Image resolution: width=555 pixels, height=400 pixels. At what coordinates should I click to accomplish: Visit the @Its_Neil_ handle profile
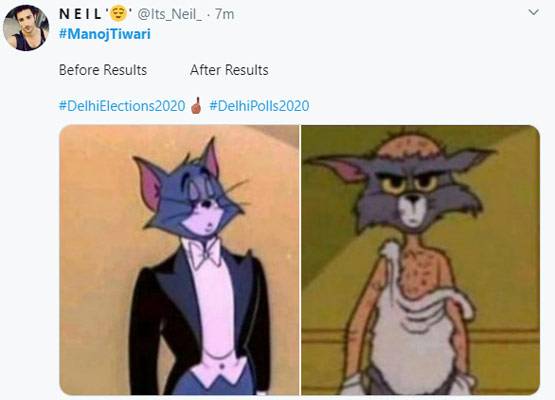(170, 14)
